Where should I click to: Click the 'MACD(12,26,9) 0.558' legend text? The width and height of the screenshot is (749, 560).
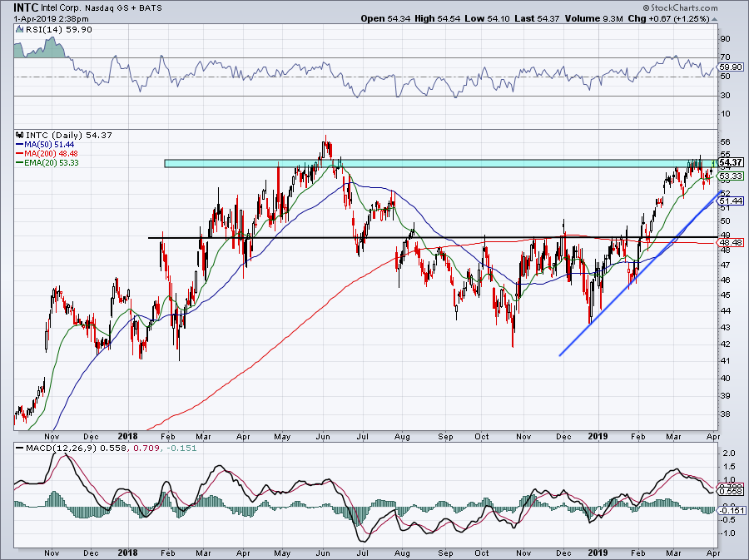pos(77,448)
